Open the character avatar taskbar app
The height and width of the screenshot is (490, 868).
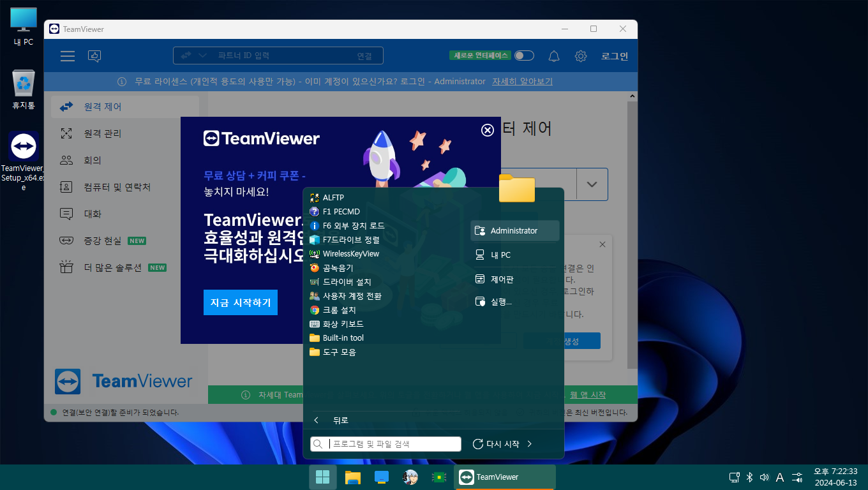point(410,477)
